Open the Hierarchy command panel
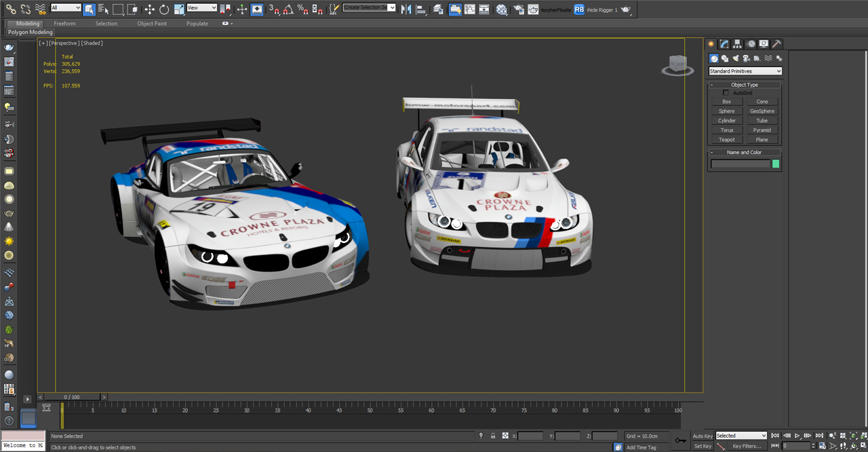The image size is (868, 452). coord(738,44)
